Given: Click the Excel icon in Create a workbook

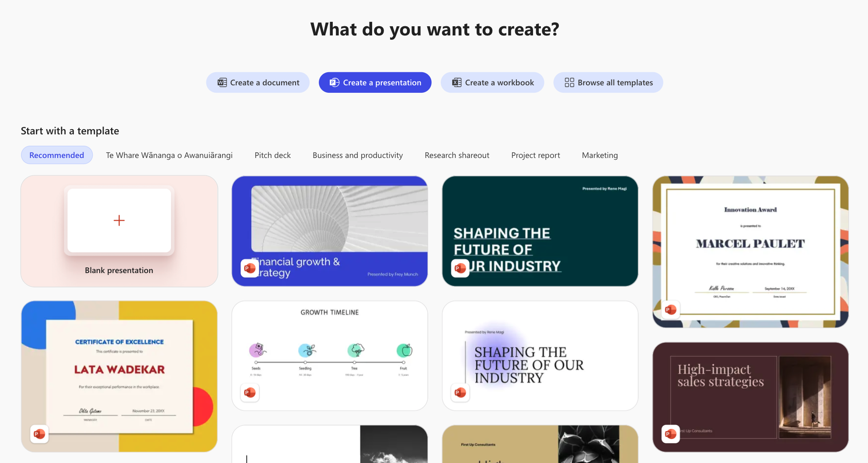Looking at the screenshot, I should click(x=457, y=82).
